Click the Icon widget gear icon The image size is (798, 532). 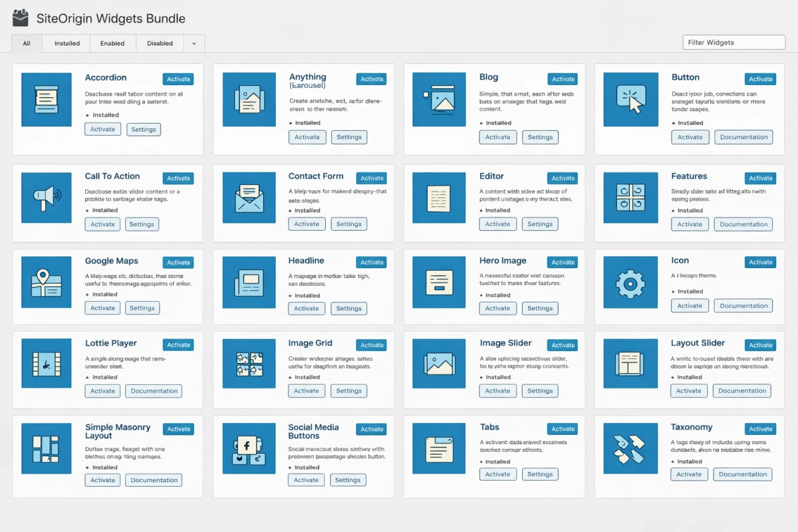pyautogui.click(x=629, y=282)
